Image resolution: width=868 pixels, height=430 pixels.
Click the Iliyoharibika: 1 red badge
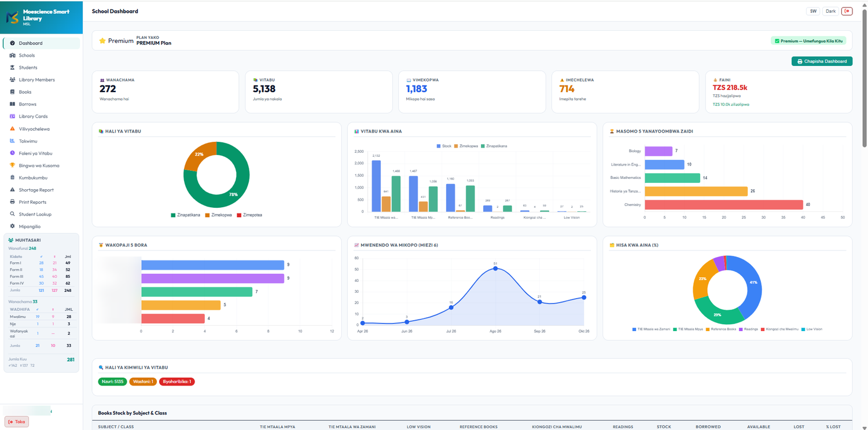(177, 381)
